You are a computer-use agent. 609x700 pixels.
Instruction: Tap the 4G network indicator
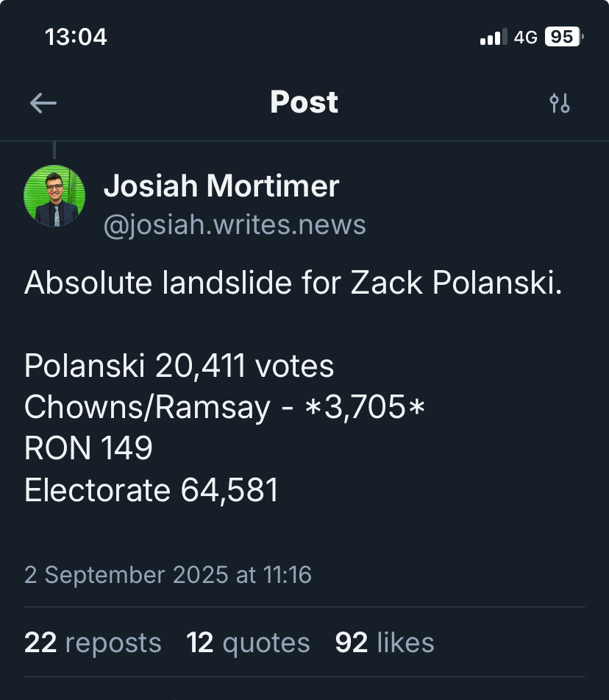(525, 37)
